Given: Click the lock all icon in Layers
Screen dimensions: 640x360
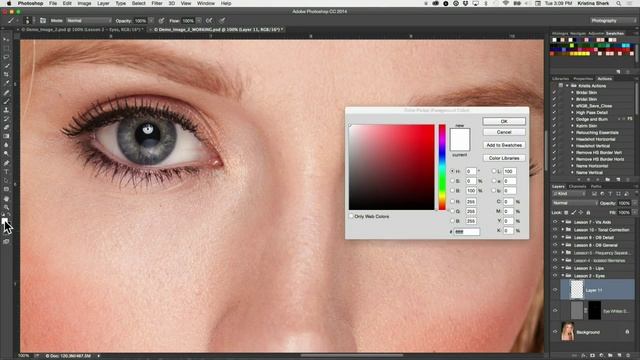Looking at the screenshot, I should (x=588, y=213).
